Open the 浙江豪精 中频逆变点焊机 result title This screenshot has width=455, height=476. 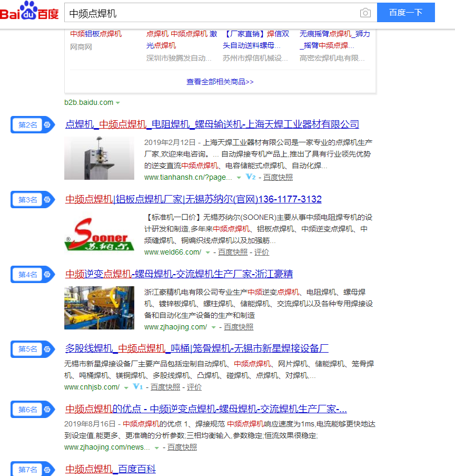(x=179, y=274)
